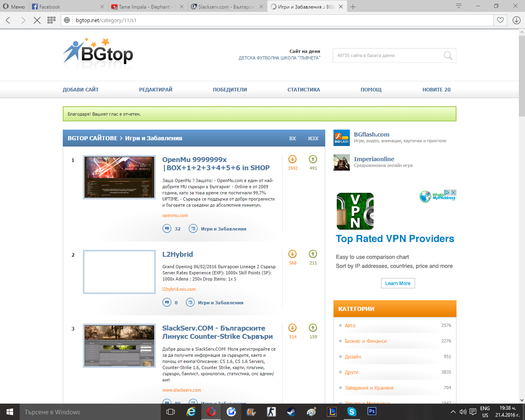This screenshot has height=420, width=525.
Task: Open Imperiaonline sidebar link
Action: (x=374, y=159)
